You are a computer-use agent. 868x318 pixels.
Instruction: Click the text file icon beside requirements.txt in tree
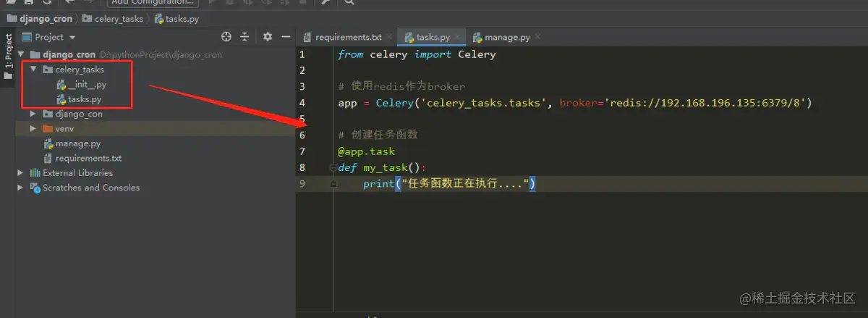(48, 158)
